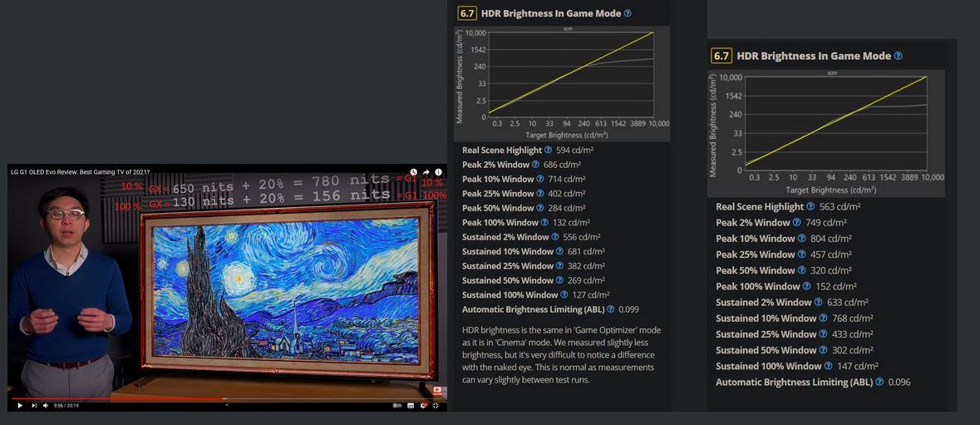Open help beside Sustained 10% Window 681 cd/m²
Viewport: 980px width, 425px height.
coord(559,251)
